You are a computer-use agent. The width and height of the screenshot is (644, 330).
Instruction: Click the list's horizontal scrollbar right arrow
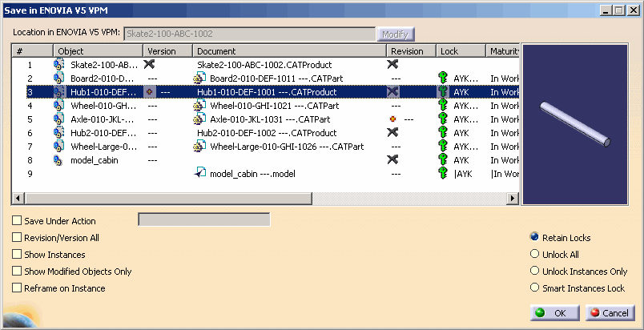[514, 198]
